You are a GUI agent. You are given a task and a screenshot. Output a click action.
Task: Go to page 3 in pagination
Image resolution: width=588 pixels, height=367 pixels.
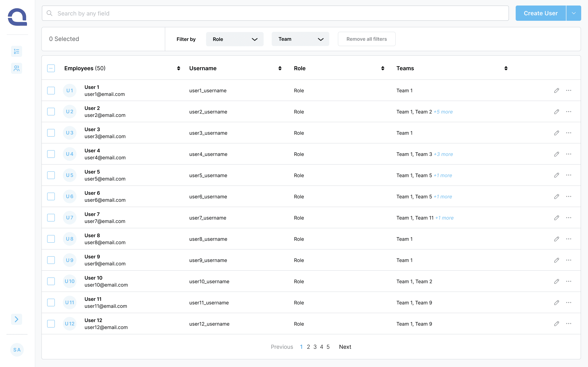315,347
